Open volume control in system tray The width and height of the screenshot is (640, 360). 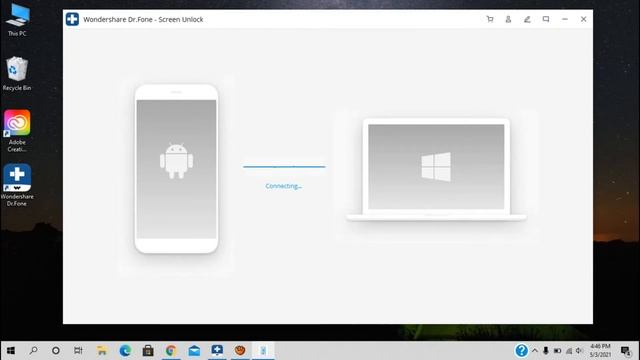pyautogui.click(x=579, y=351)
